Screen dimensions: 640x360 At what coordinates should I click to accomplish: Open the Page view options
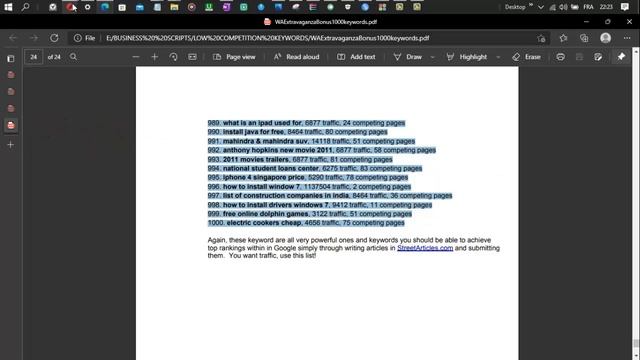[234, 57]
